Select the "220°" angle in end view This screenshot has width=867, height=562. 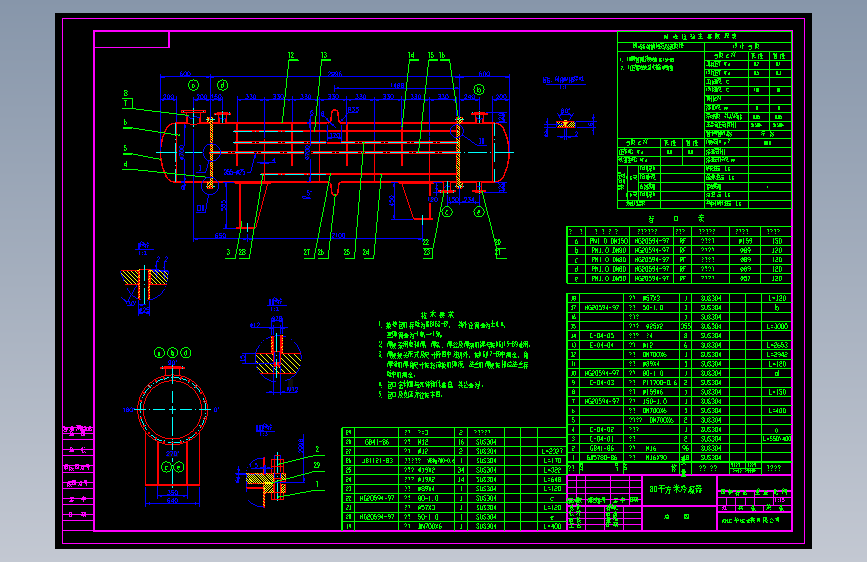pos(173,454)
